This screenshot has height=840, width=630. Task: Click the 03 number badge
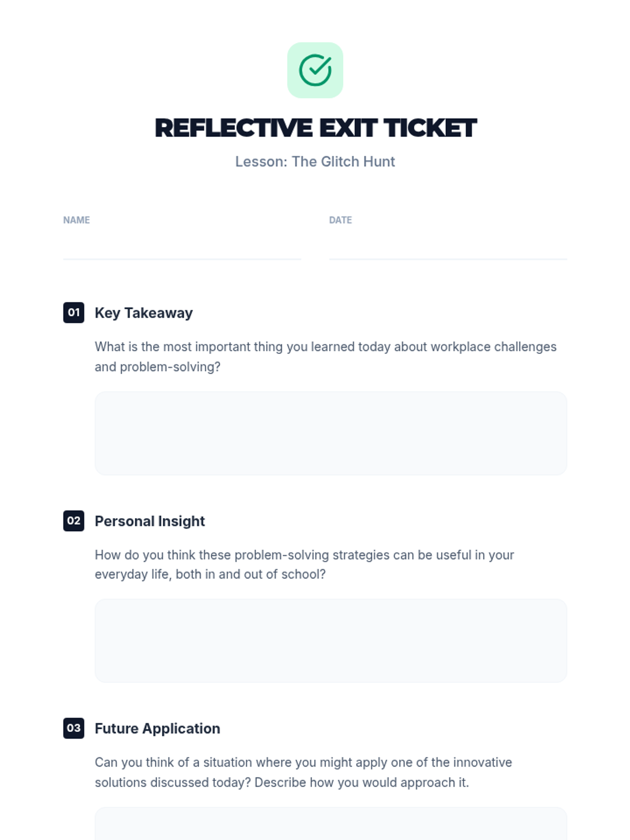(x=73, y=728)
